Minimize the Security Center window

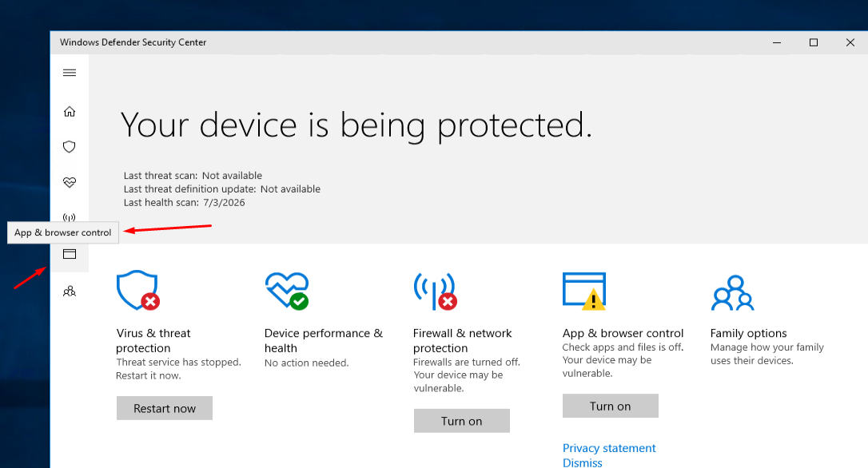pos(777,42)
